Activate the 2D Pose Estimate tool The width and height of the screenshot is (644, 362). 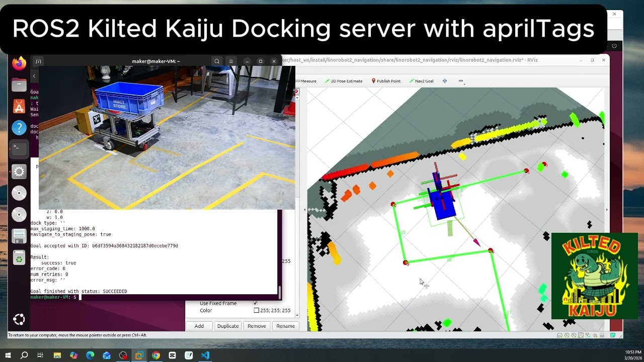[x=344, y=81]
